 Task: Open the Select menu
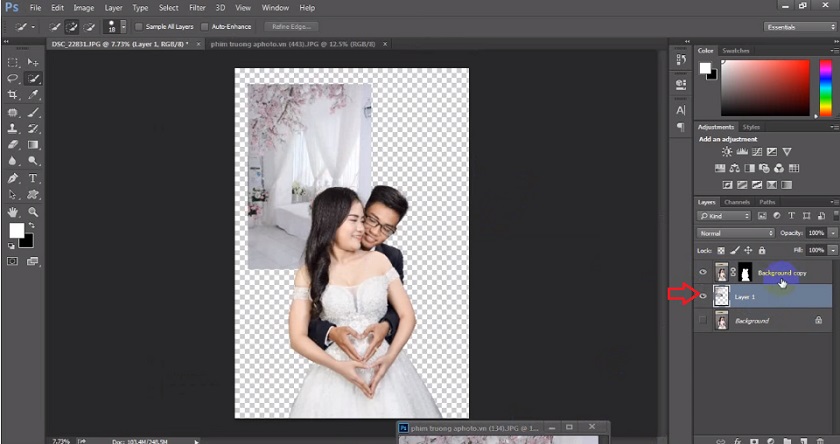click(169, 8)
